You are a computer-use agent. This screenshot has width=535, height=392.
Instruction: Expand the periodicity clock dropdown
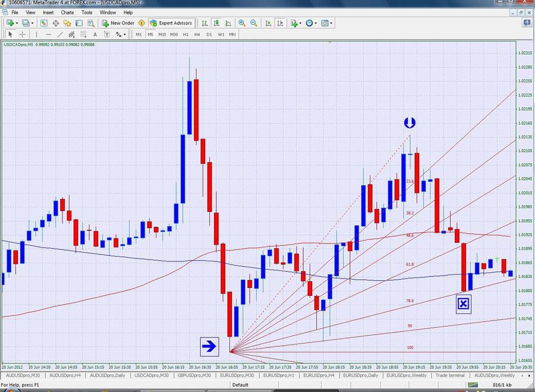tap(316, 23)
